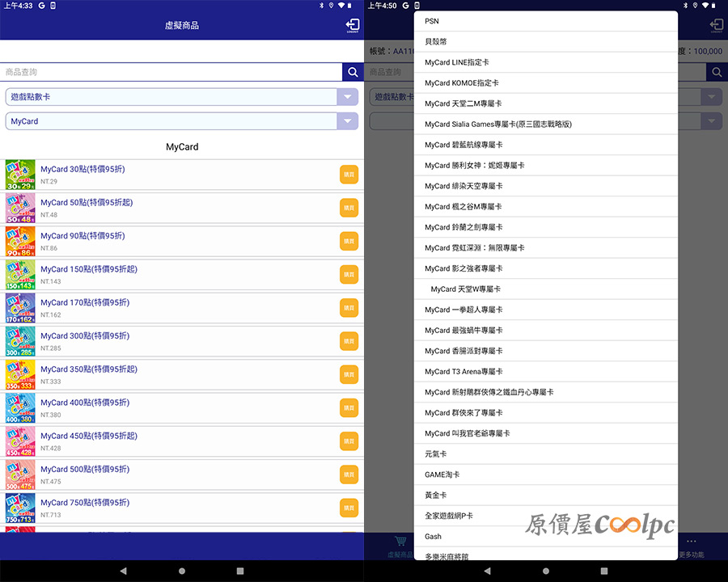Screen dimensions: 728x582
Task: Tap the search magnifier in left screen
Action: (x=353, y=72)
